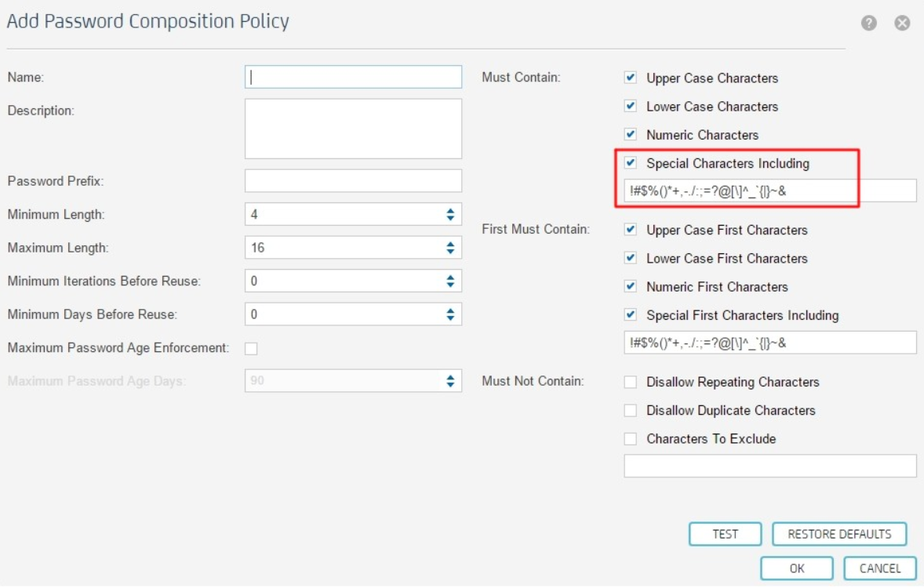The image size is (924, 588).
Task: Click the Characters To Exclude text field
Action: [769, 466]
